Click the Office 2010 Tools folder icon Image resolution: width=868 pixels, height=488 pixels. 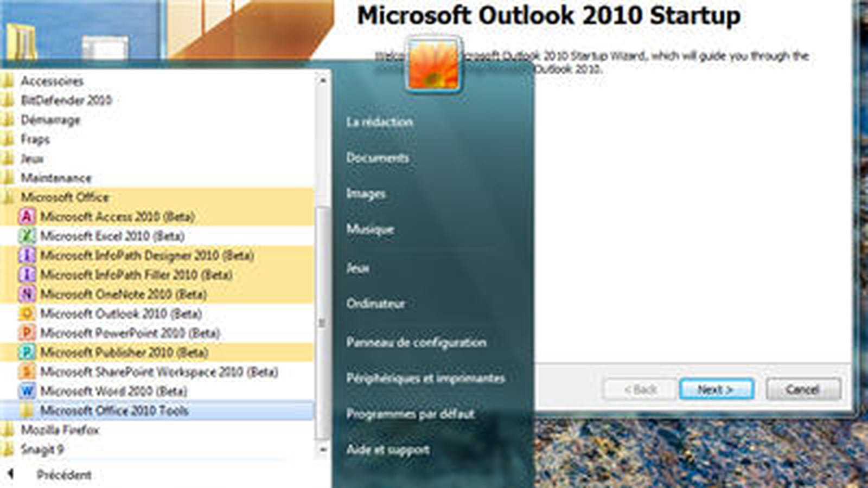(27, 410)
